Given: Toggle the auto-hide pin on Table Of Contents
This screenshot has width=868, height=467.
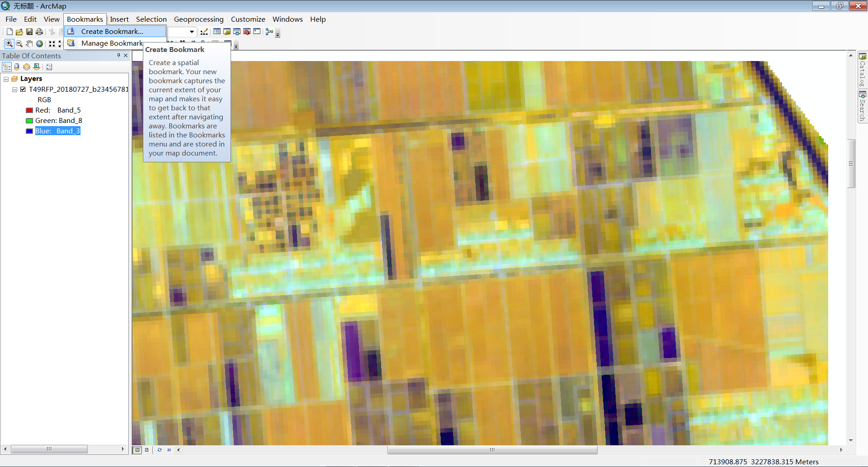Looking at the screenshot, I should tap(118, 55).
